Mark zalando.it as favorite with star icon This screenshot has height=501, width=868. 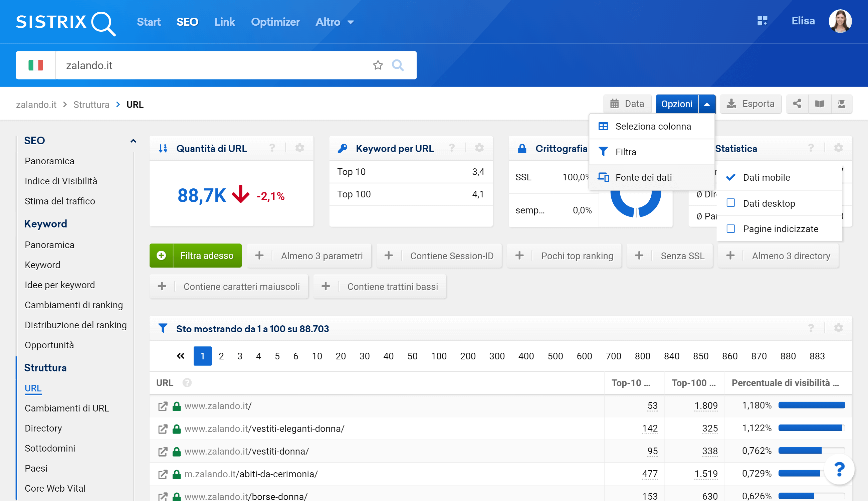click(x=378, y=65)
